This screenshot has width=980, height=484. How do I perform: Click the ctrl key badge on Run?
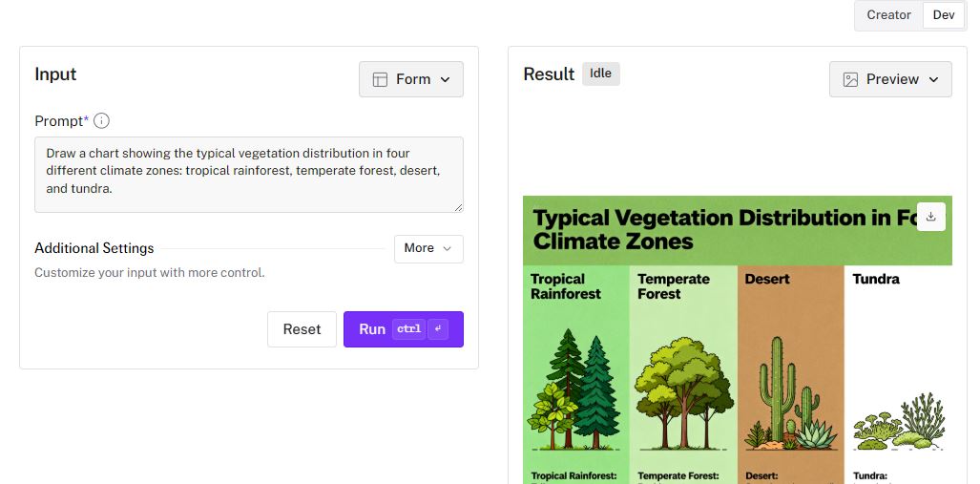(408, 329)
